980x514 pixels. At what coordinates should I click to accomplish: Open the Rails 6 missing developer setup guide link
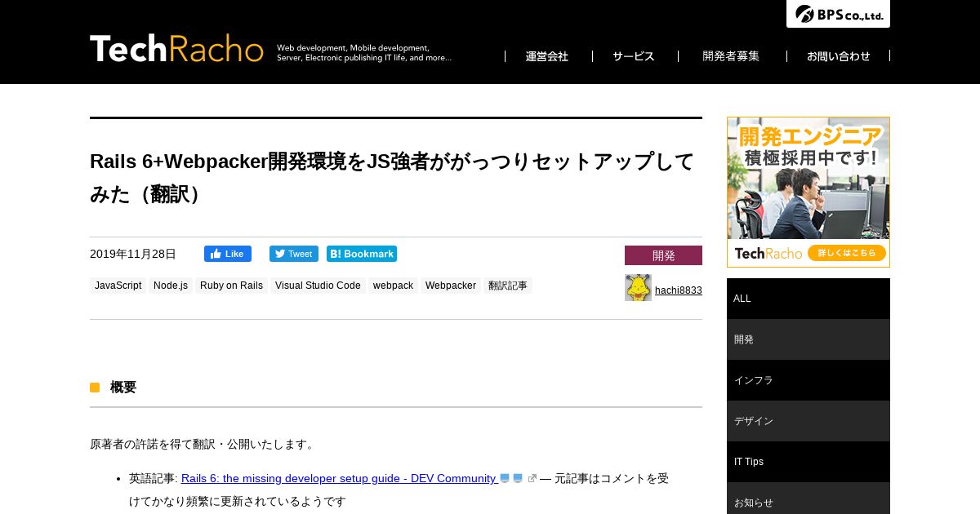coord(339,478)
